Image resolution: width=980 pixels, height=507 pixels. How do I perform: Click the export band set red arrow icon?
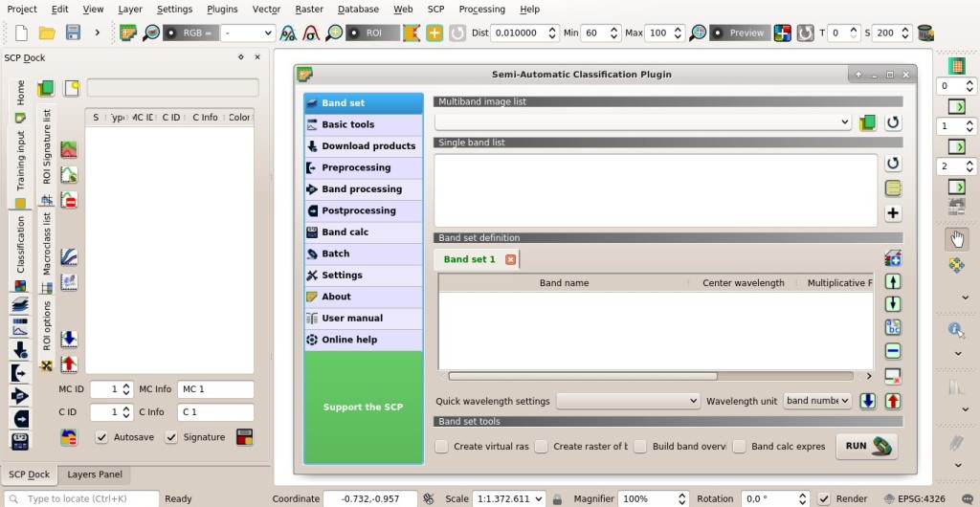[x=893, y=401]
